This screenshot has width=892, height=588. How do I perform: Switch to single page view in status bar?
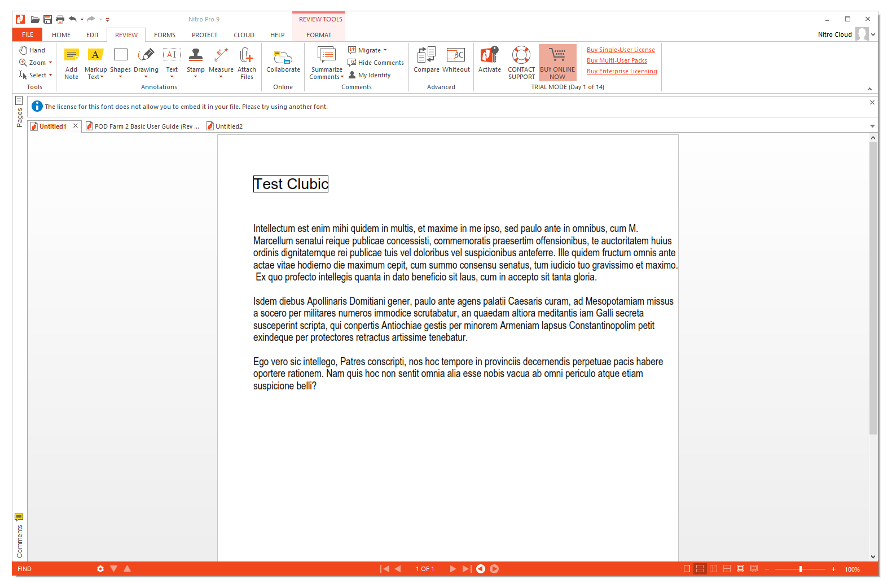click(x=687, y=569)
